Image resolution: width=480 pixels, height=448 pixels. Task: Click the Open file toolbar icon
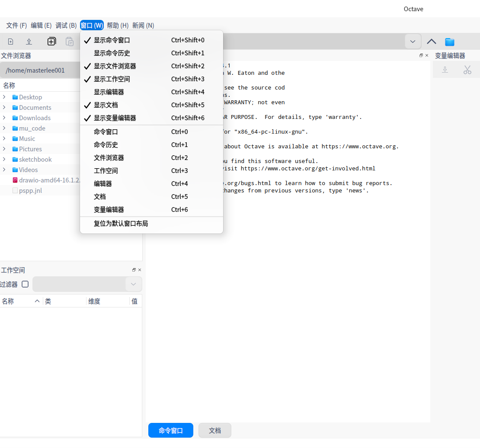(x=29, y=41)
